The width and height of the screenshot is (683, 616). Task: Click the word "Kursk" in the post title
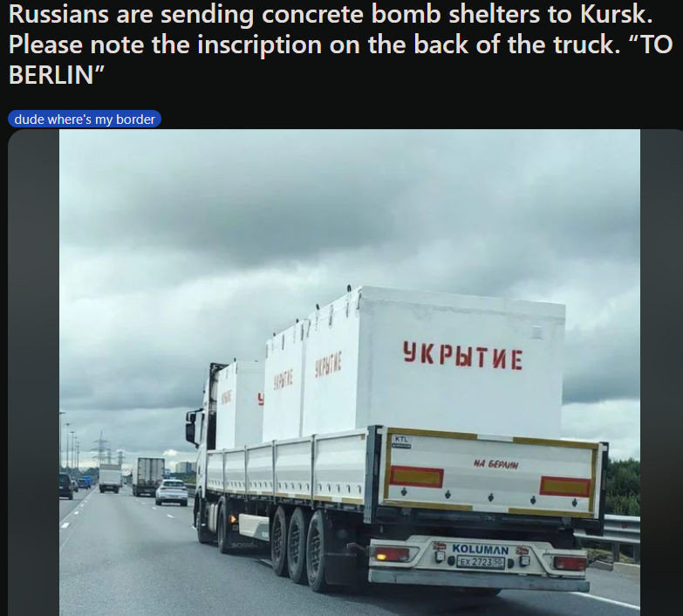616,14
